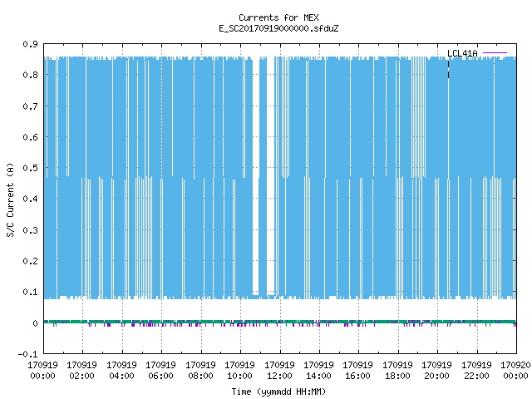This screenshot has height=399, width=532.
Task: Click the 04:00 time tick label
Action: (121, 376)
